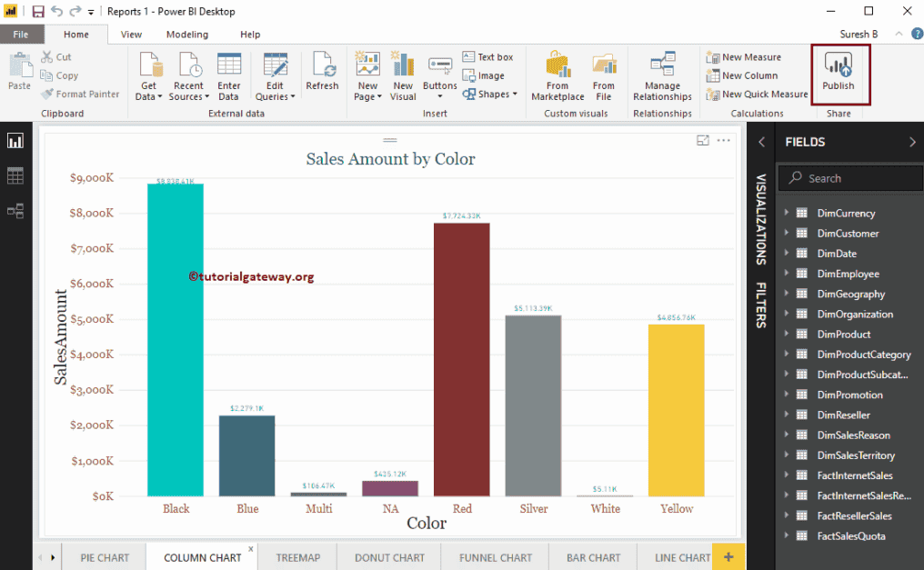Open Recent Sources dropdown

[188, 76]
